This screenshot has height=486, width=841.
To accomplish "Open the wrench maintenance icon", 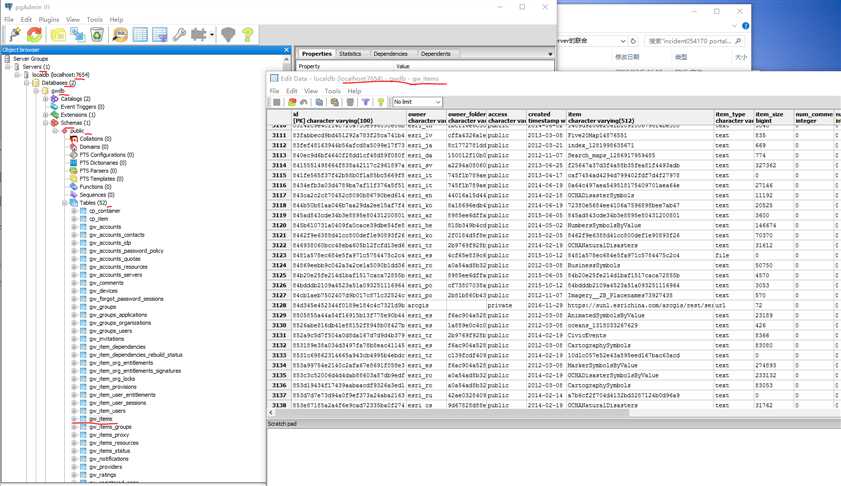I will click(x=179, y=35).
